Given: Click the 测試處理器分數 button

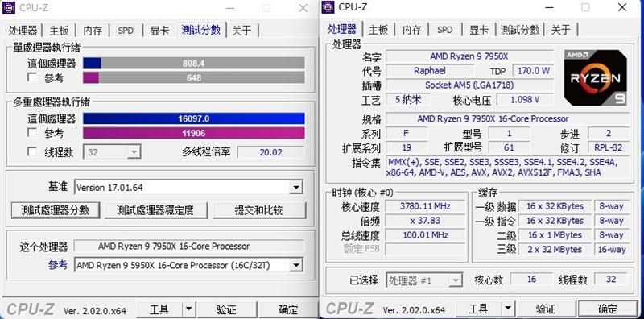Looking at the screenshot, I should click(x=55, y=210).
